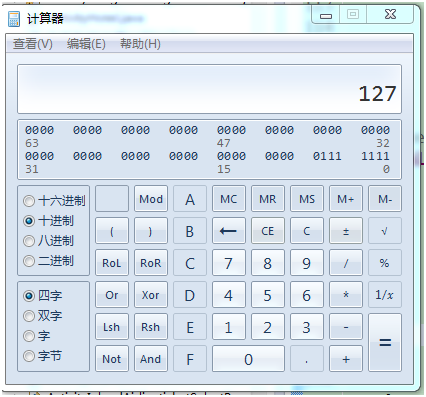This screenshot has width=426, height=397.
Task: Click the equals button
Action: [385, 342]
